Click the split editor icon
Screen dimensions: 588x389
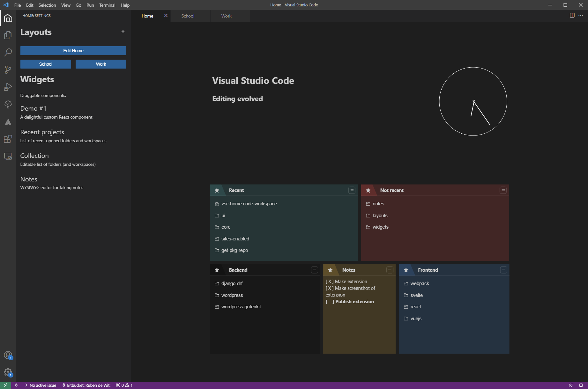572,15
